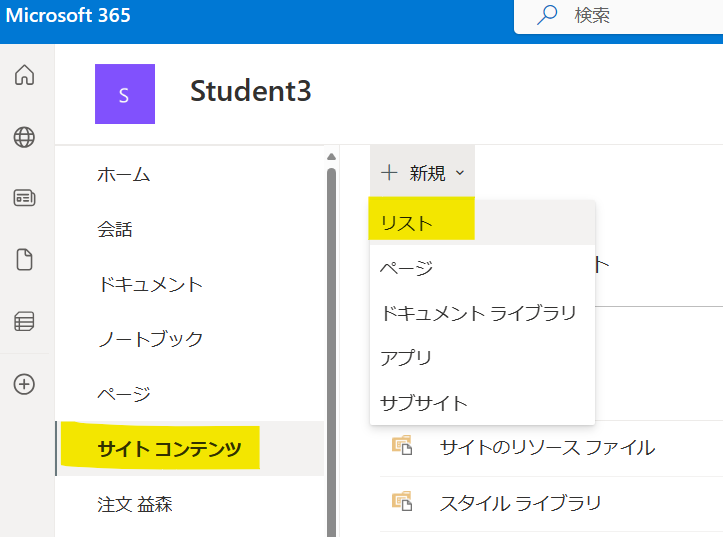This screenshot has height=537, width=723.
Task: Click the search magnifier icon
Action: pyautogui.click(x=547, y=15)
